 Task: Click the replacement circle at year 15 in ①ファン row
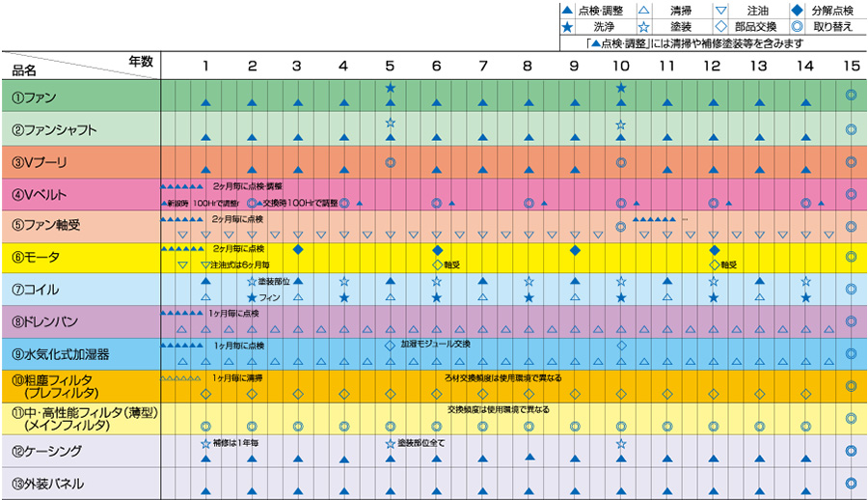coord(852,95)
